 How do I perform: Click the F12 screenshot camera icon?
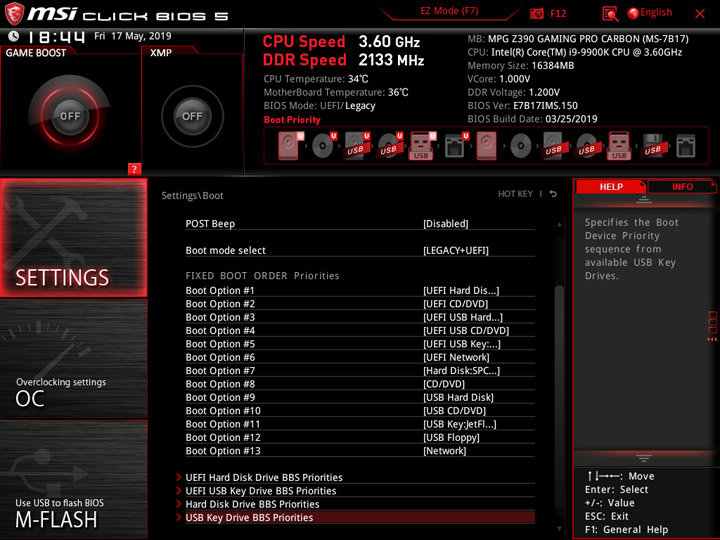[x=536, y=13]
